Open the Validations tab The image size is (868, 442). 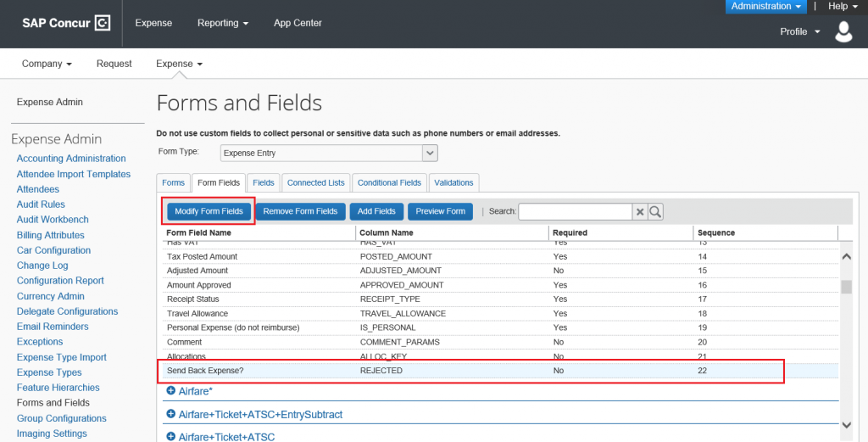pyautogui.click(x=454, y=182)
